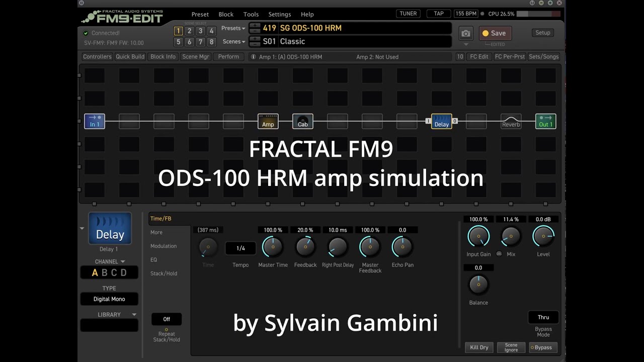This screenshot has height=362, width=644.
Task: Select scene 4 in Scene Select
Action: point(211,31)
